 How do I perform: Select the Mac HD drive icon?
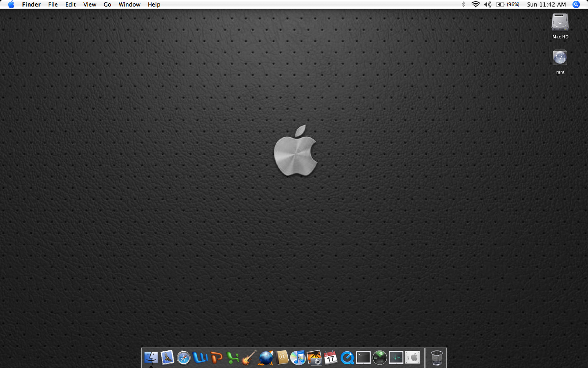click(560, 26)
